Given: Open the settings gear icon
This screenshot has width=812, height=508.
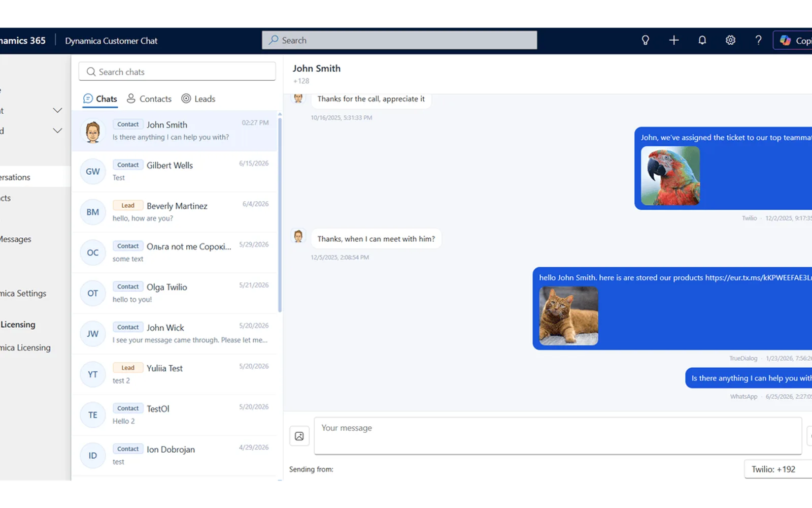Looking at the screenshot, I should (730, 40).
